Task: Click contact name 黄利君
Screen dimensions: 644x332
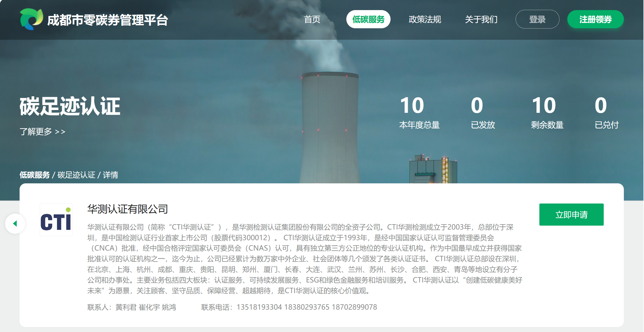Action: click(126, 307)
